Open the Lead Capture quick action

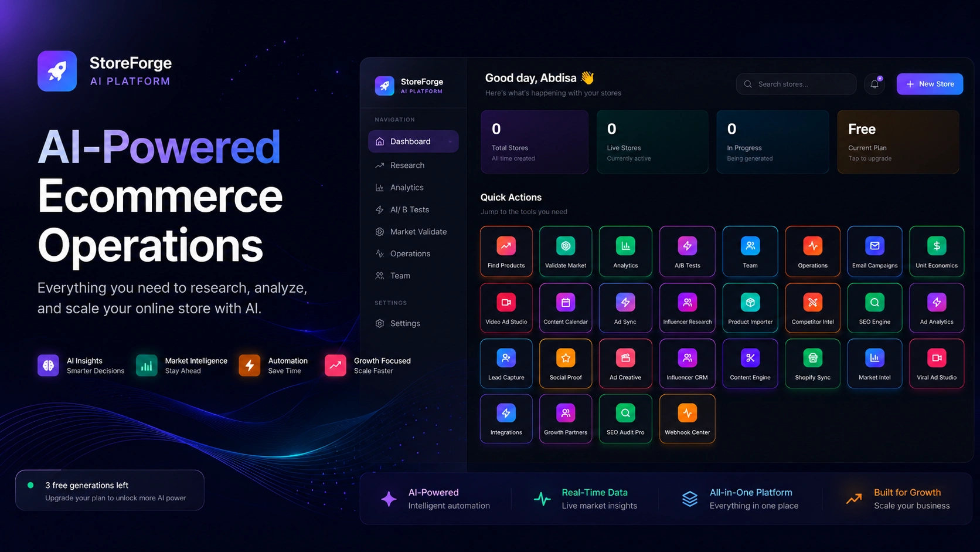click(x=506, y=364)
